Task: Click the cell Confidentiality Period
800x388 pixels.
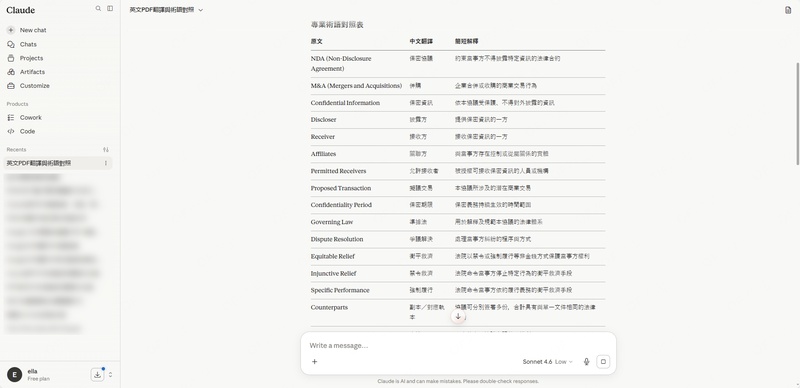Action: (x=341, y=205)
